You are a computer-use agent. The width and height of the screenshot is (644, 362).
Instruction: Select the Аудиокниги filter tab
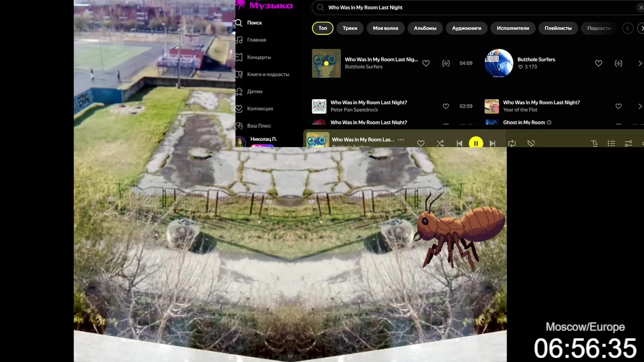pos(466,28)
